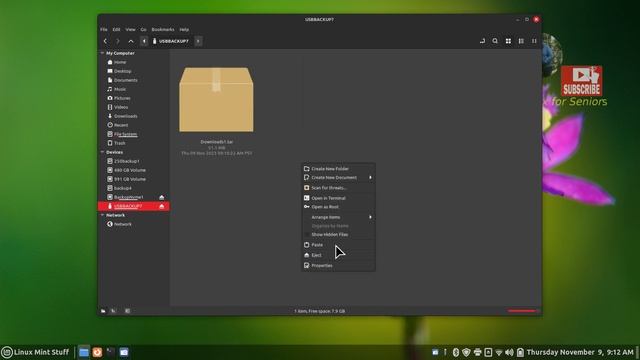Collapse the My Computer sidebar section
Viewport: 640px width, 360px height.
tap(102, 53)
